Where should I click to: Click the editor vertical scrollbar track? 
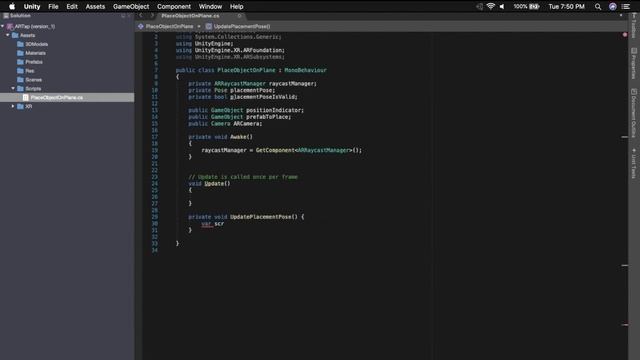[625, 196]
